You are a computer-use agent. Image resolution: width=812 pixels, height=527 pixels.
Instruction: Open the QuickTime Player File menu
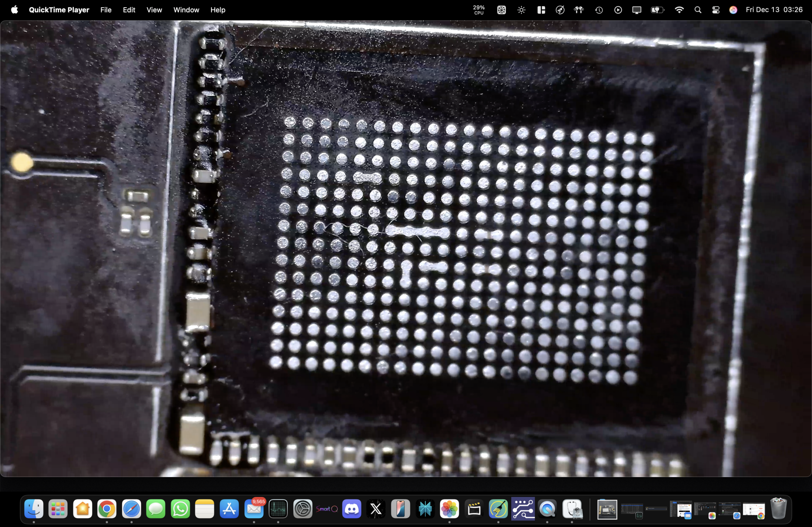pyautogui.click(x=106, y=10)
